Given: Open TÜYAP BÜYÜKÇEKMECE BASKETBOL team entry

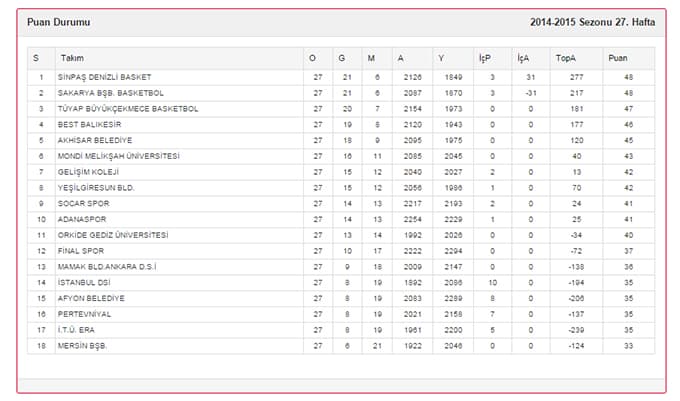Looking at the screenshot, I should pos(128,109).
